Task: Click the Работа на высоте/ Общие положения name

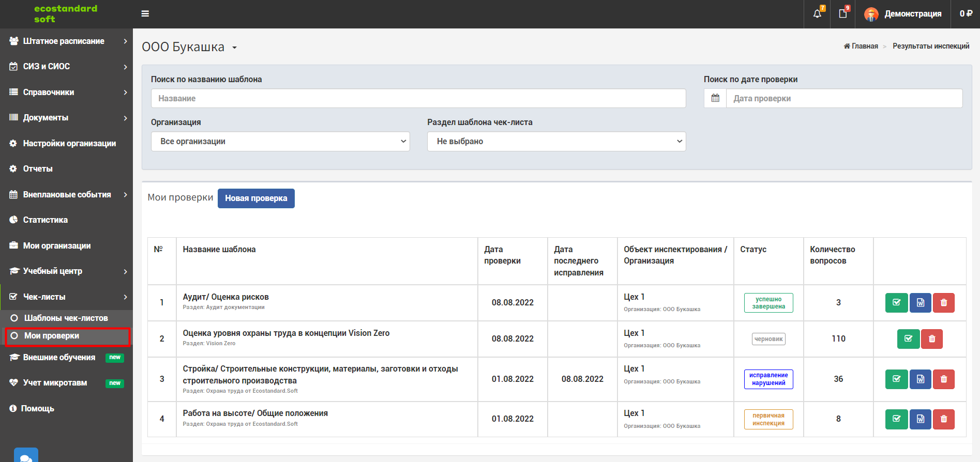Action: click(x=255, y=413)
